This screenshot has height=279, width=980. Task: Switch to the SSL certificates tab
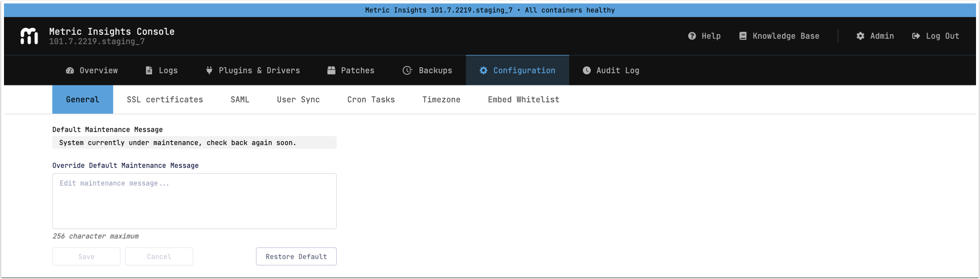165,100
